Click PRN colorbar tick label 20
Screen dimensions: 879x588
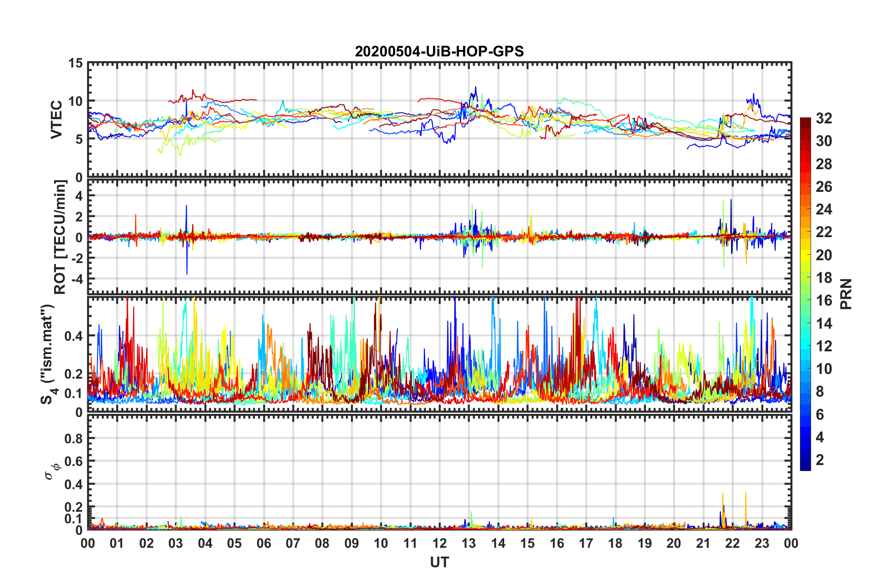824,255
